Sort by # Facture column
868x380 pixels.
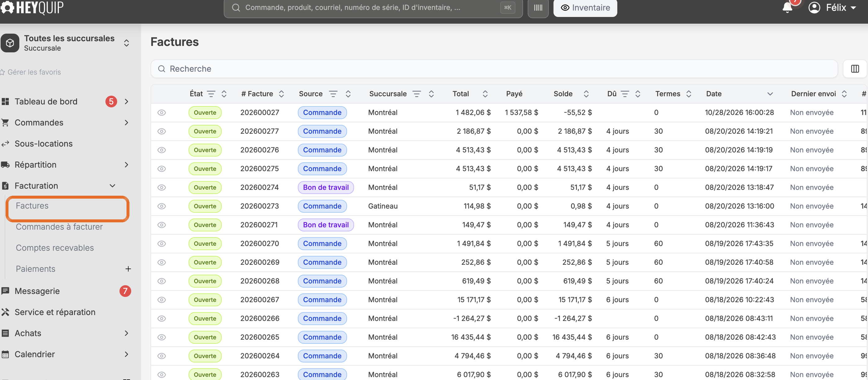281,94
